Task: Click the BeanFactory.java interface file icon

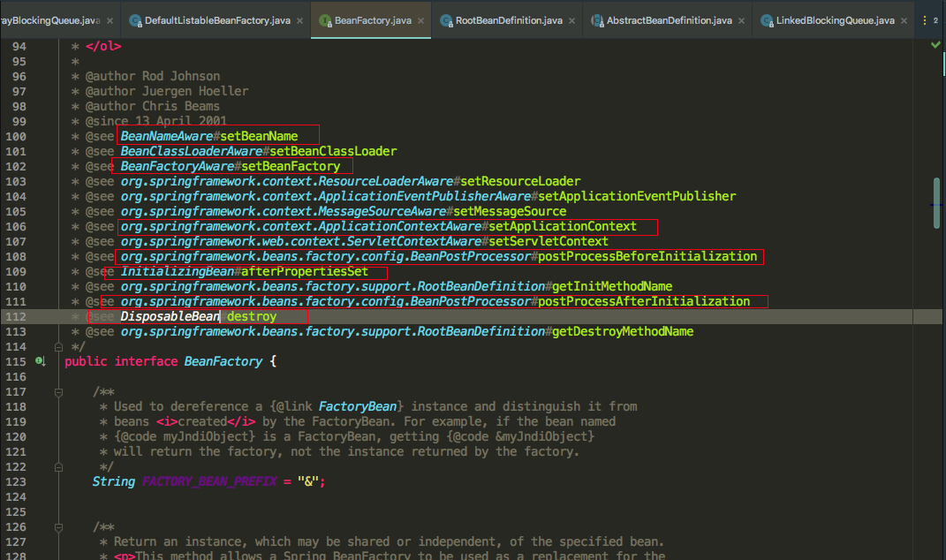Action: click(325, 20)
